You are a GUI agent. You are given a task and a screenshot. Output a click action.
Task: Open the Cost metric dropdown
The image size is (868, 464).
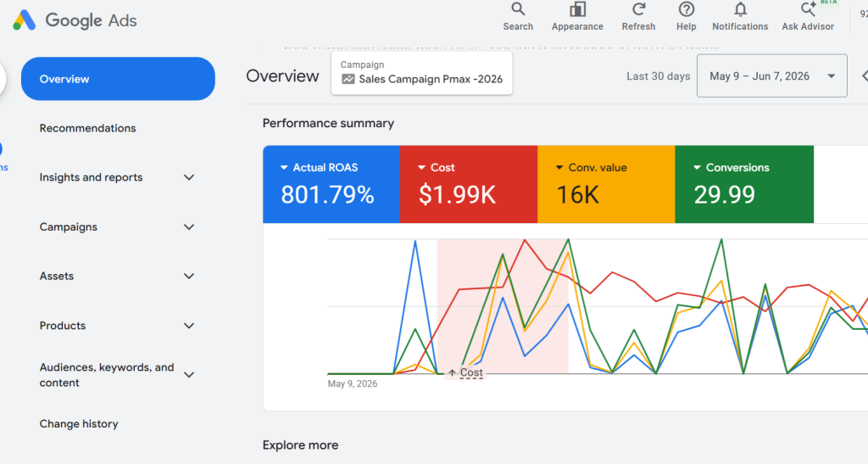(421, 167)
